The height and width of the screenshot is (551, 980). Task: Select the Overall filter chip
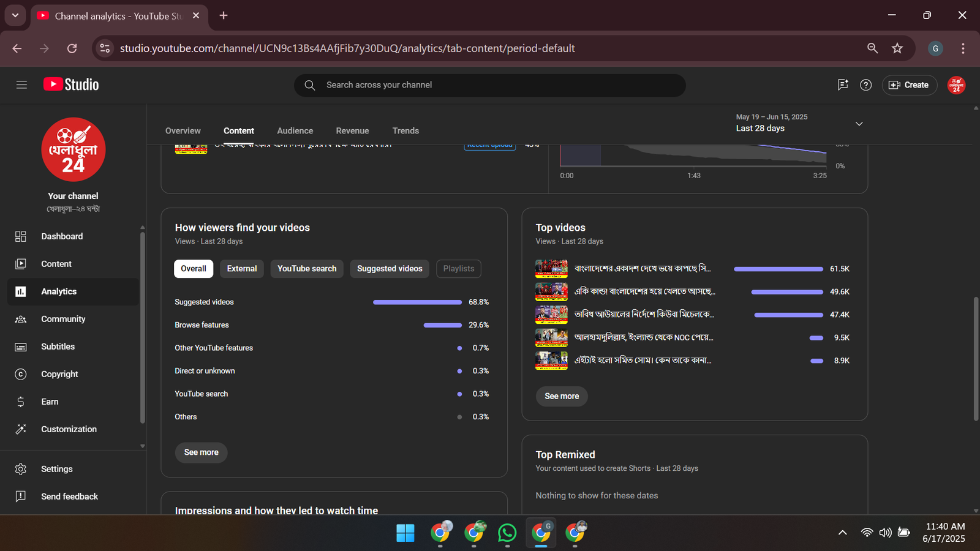(x=194, y=269)
